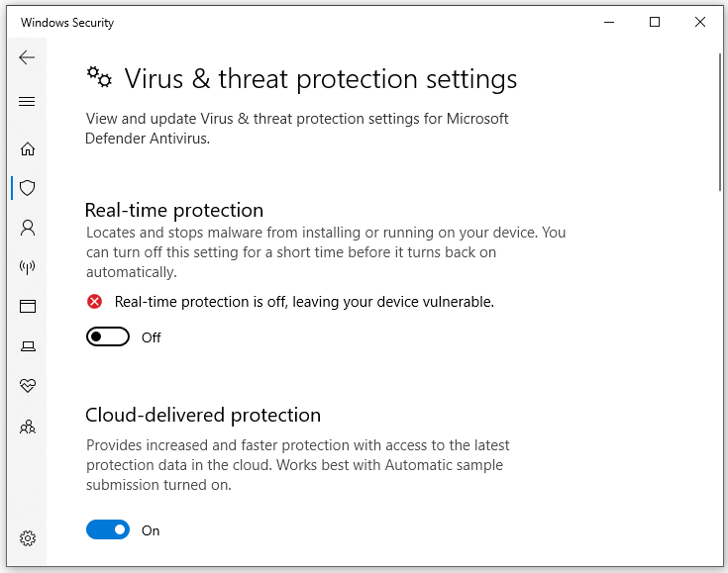728x573 pixels.
Task: Open Family options icon
Action: [x=28, y=427]
